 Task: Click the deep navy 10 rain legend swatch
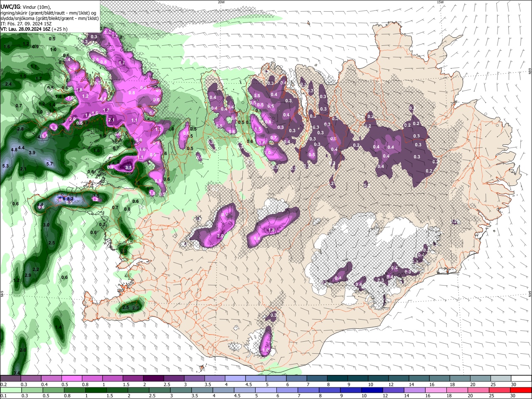(x=372, y=390)
